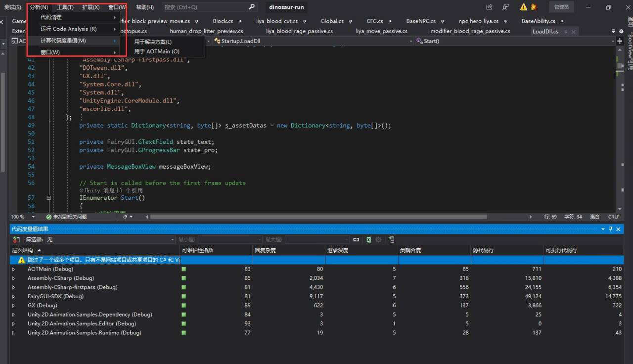633x364 pixels.
Task: Click the CRLF line ending indicator
Action: [x=614, y=217]
